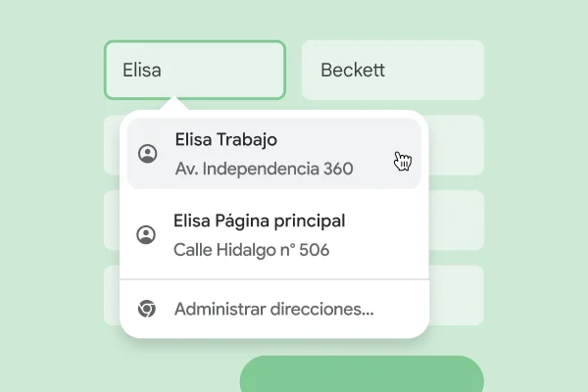Click the hand cursor on the Elisa Trabajo row
The width and height of the screenshot is (588, 392).
(402, 161)
